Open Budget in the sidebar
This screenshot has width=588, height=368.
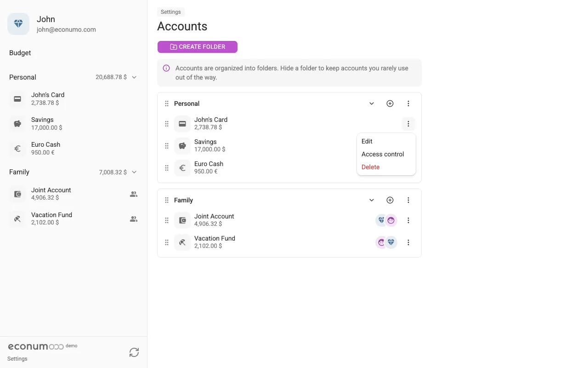pos(20,53)
